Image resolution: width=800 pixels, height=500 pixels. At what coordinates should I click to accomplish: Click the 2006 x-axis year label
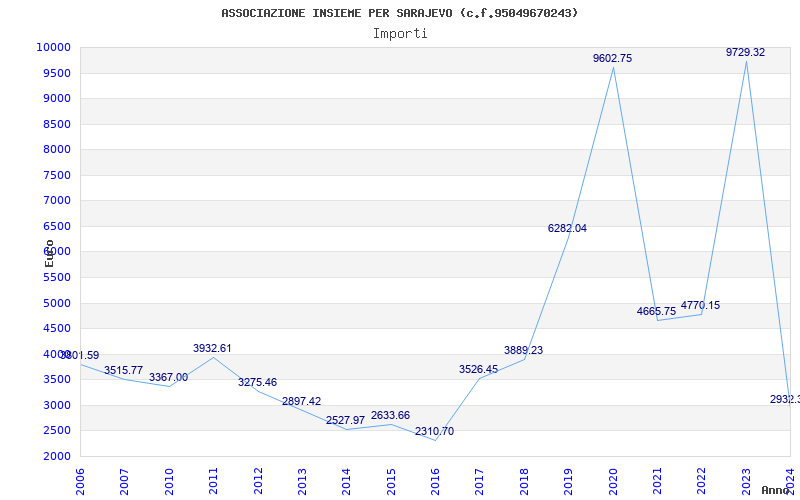80,482
